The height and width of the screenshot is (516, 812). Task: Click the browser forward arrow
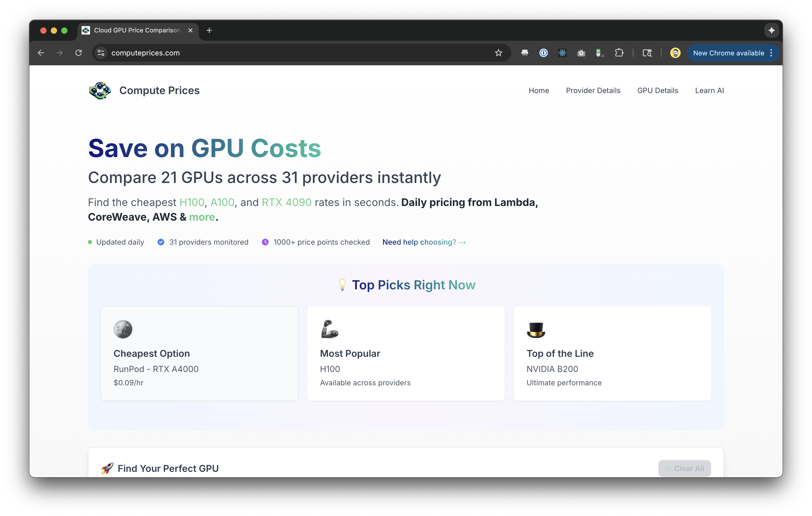[x=59, y=53]
